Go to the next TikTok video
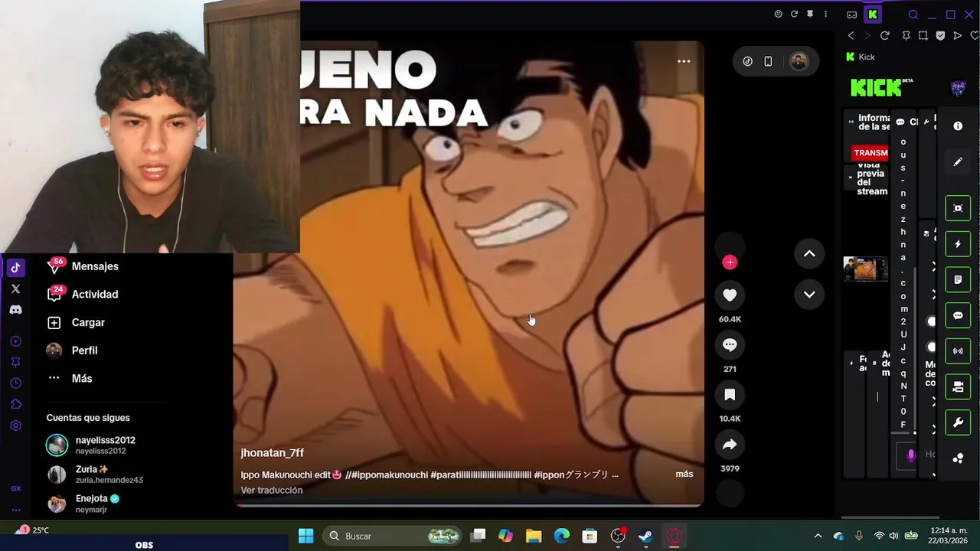The width and height of the screenshot is (980, 551). pos(809,295)
